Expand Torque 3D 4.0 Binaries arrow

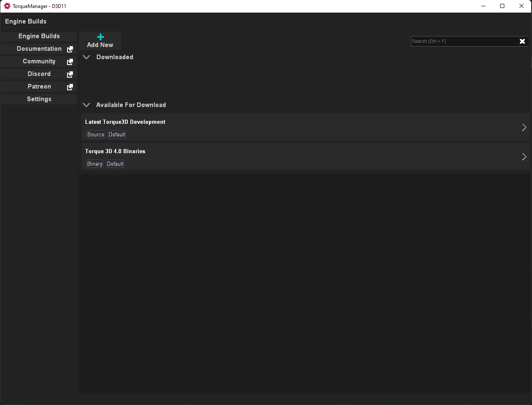(524, 157)
